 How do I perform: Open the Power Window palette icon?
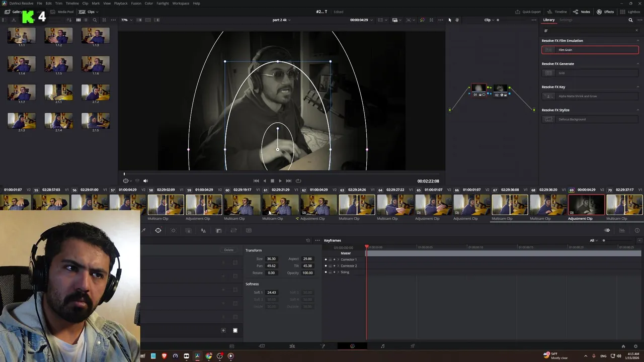[x=158, y=230]
